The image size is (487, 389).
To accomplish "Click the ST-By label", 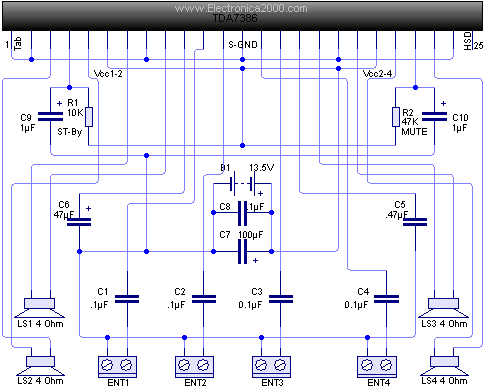I will 69,132.
